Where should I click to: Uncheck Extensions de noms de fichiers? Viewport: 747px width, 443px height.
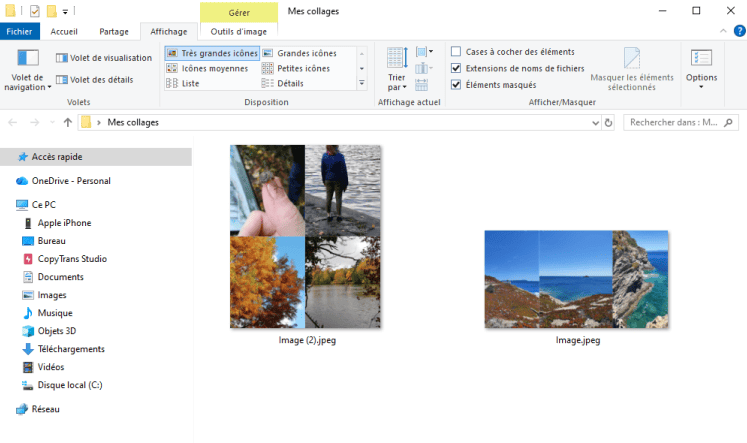coord(456,68)
